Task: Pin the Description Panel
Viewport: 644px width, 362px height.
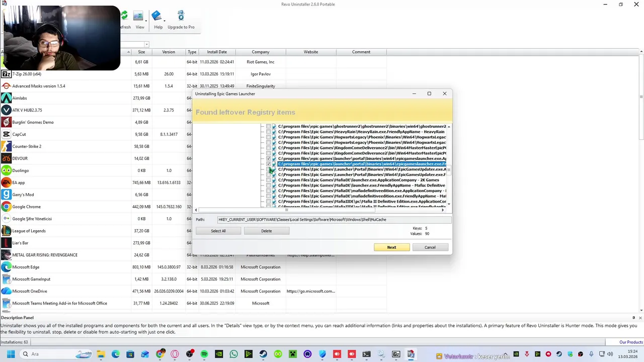Action: [x=633, y=318]
